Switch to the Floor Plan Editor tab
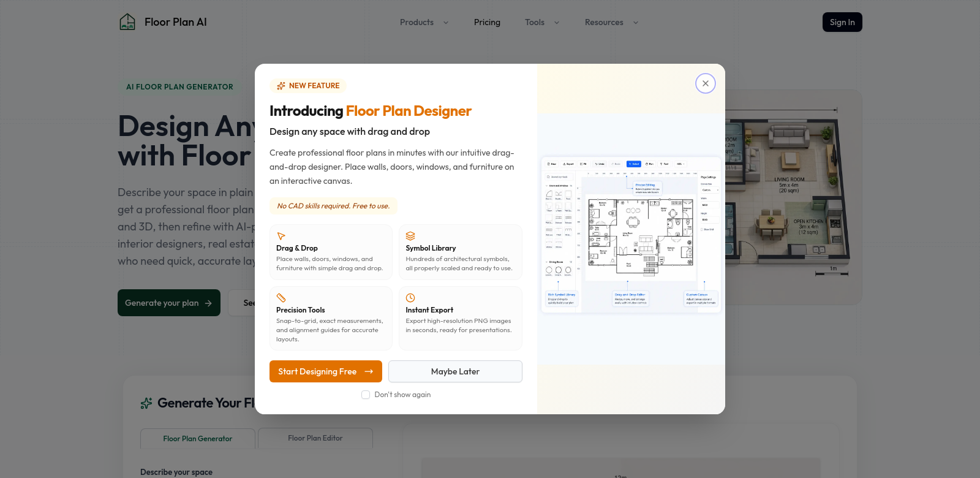The height and width of the screenshot is (478, 980). 315,438
